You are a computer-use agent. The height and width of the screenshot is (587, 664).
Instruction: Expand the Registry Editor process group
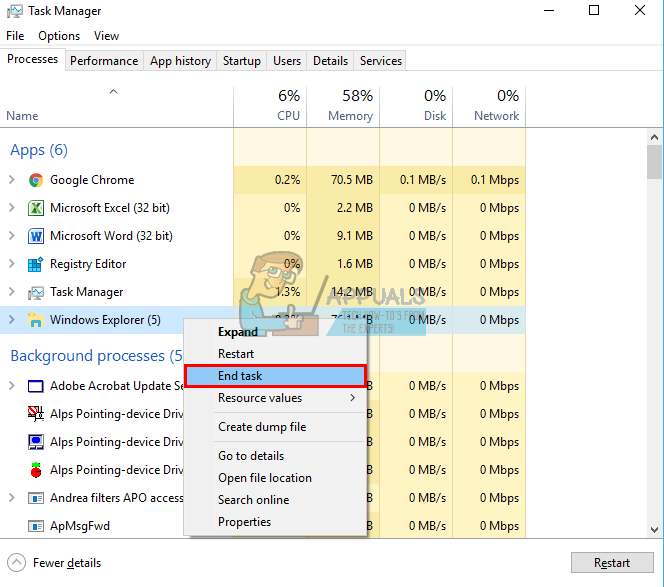coord(12,263)
